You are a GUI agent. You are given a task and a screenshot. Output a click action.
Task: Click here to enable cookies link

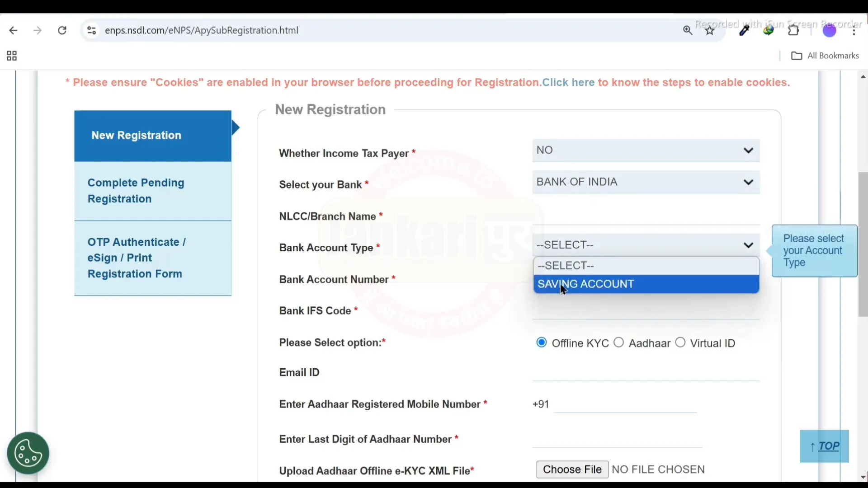[x=567, y=82]
